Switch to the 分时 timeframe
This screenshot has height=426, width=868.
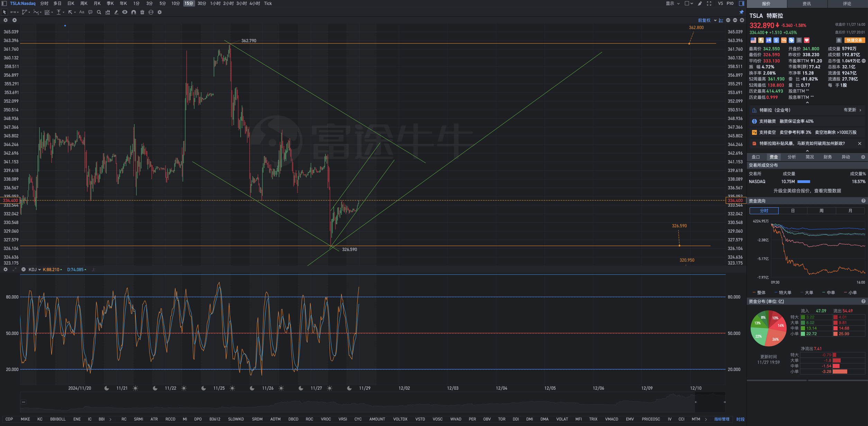point(44,3)
